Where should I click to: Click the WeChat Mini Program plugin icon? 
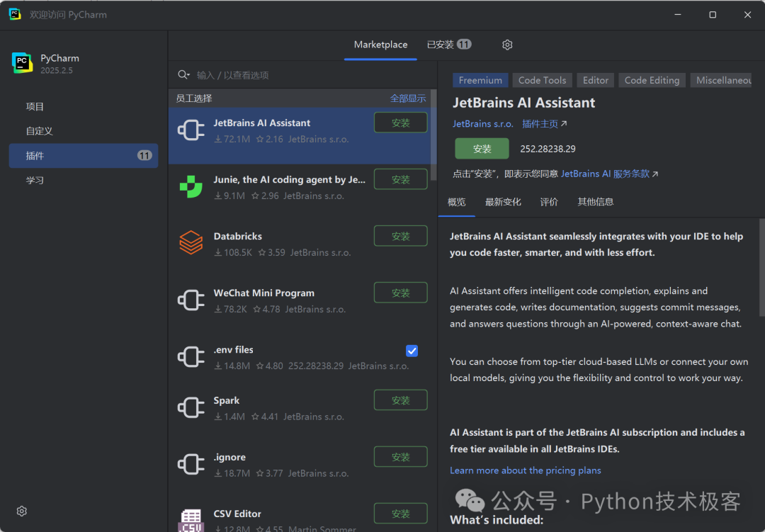191,300
